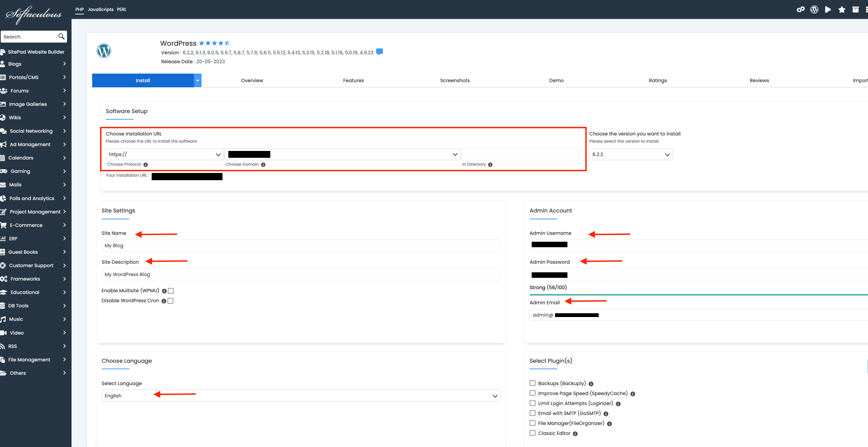
Task: Click Backups (Backuply) info icon
Action: 591,384
